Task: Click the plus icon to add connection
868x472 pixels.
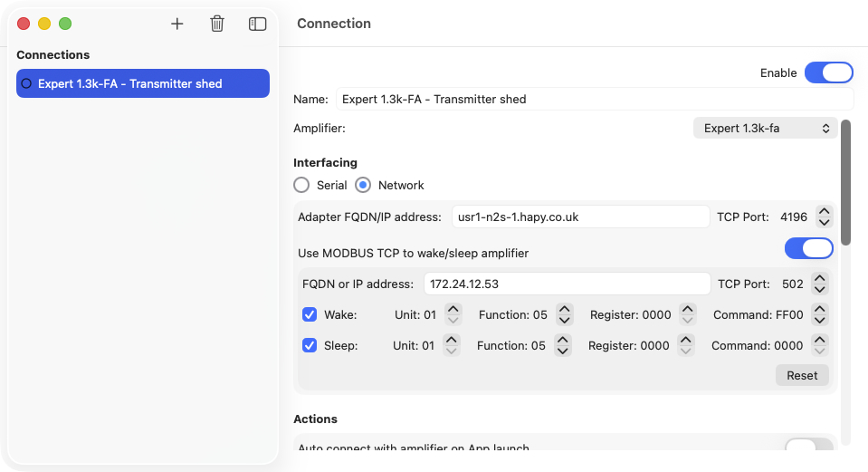Action: tap(177, 24)
